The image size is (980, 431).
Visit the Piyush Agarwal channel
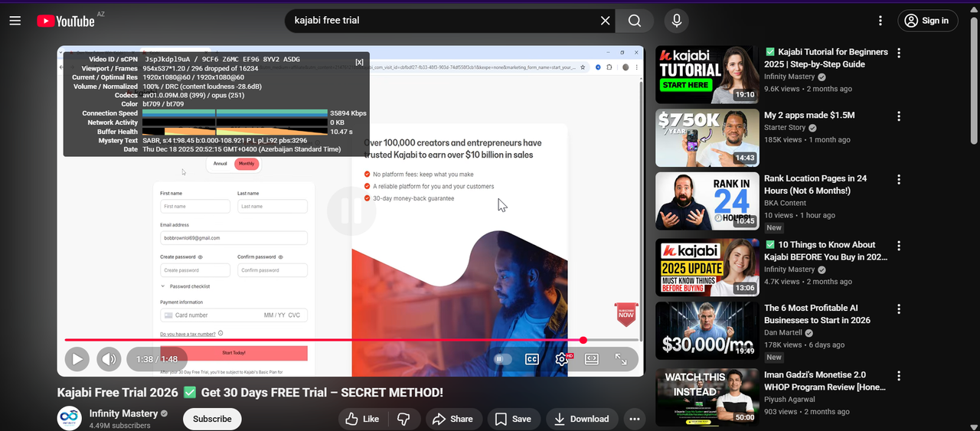tap(789, 400)
